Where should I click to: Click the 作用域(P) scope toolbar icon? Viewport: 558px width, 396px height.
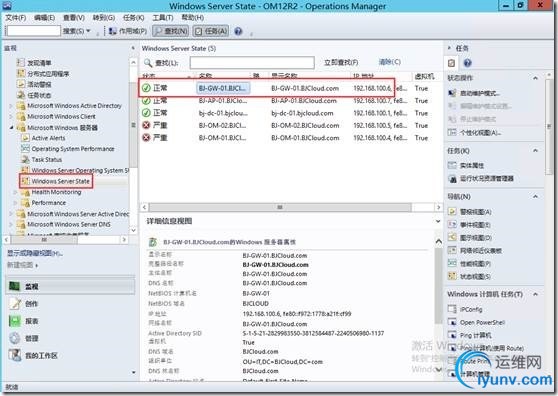click(112, 31)
